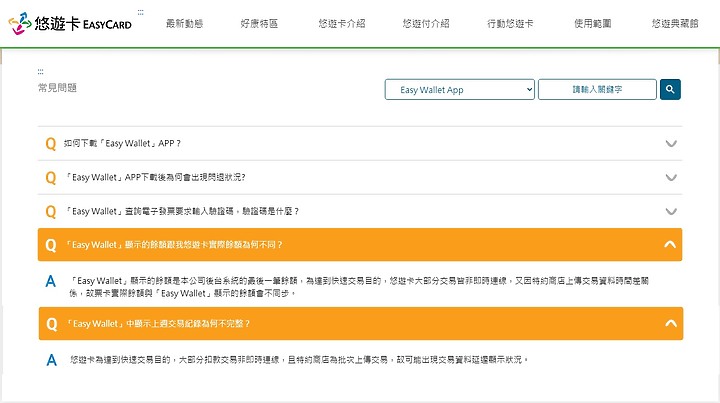Open the 最新動態 menu
The height and width of the screenshot is (403, 720).
pyautogui.click(x=185, y=23)
